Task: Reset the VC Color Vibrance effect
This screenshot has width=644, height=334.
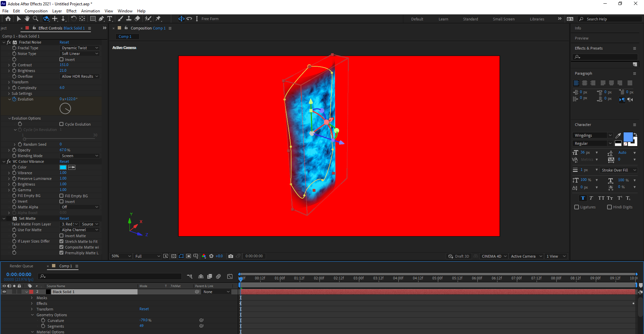Action: coord(64,161)
